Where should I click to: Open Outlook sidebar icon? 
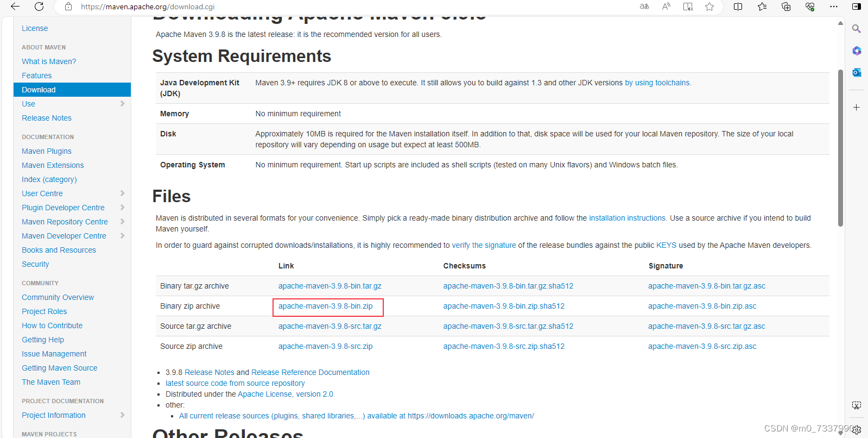pyautogui.click(x=857, y=72)
